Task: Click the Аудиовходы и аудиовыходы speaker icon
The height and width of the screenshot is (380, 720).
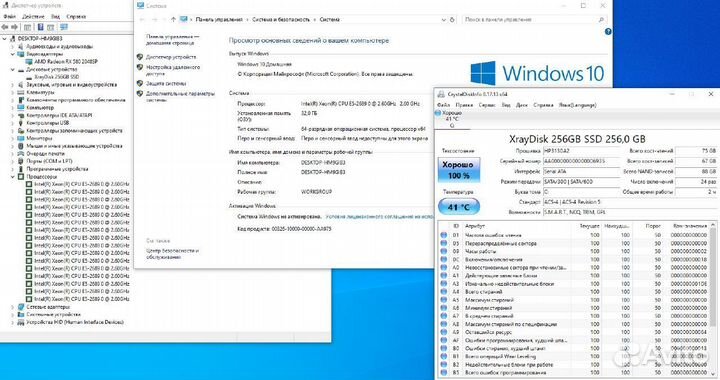Action: (21, 46)
